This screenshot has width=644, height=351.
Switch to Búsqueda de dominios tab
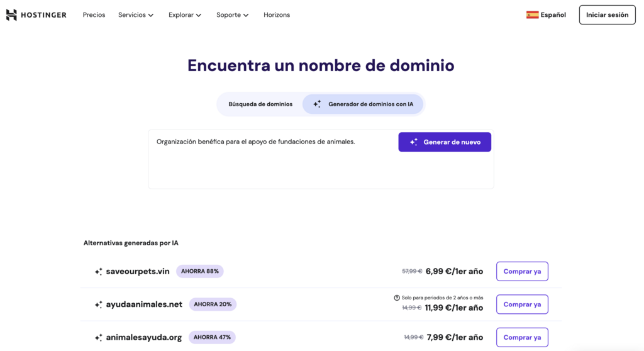point(260,104)
